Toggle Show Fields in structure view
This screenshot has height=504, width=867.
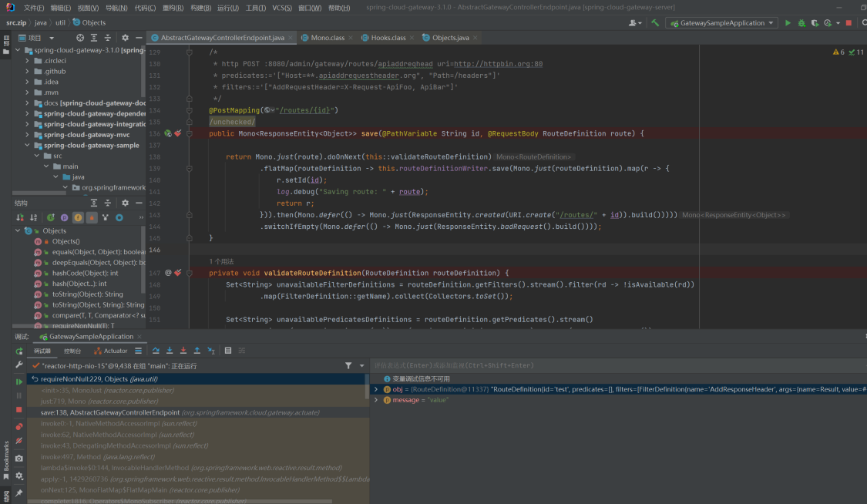[78, 218]
